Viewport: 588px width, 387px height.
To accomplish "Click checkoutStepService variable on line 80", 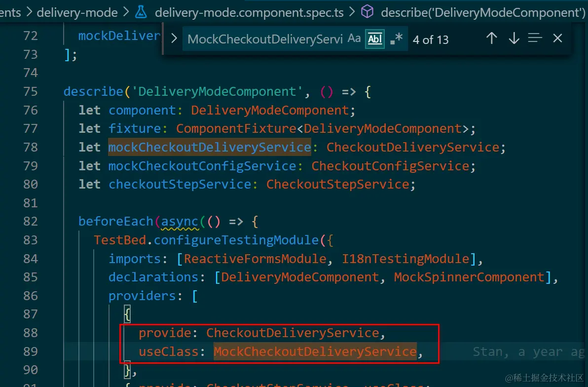I will tap(180, 185).
